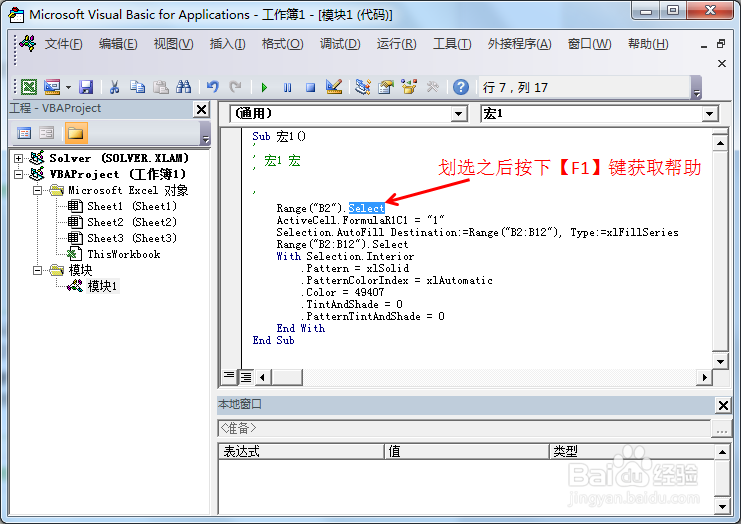Click the Undo arrow icon
741x524 pixels.
(213, 87)
